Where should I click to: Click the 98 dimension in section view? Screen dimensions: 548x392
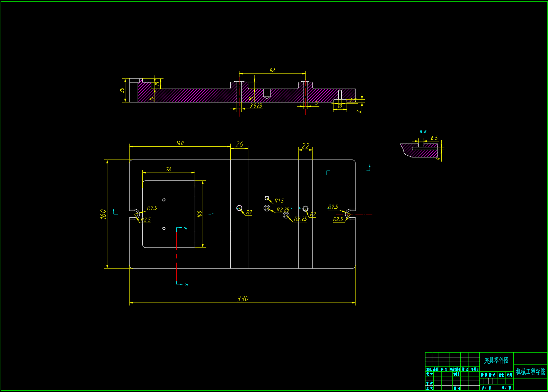point(272,71)
